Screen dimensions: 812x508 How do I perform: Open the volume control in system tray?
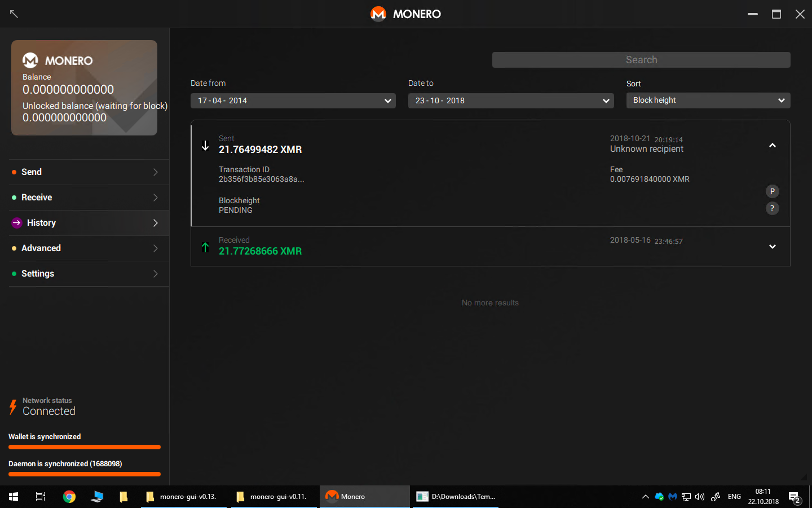click(700, 497)
